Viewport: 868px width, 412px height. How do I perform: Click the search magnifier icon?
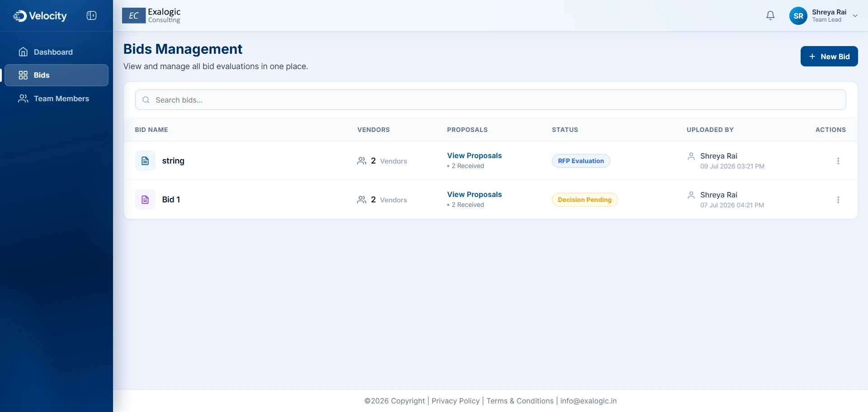[146, 100]
